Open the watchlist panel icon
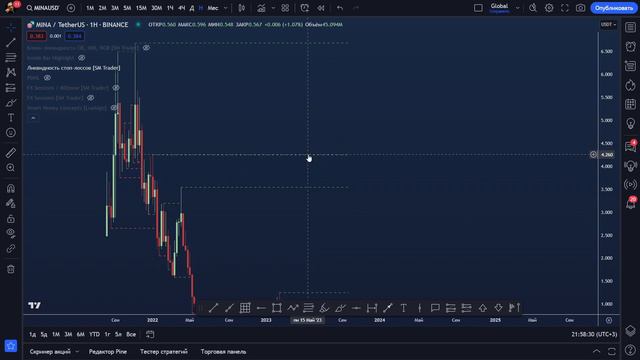The image size is (640, 360). (x=631, y=27)
